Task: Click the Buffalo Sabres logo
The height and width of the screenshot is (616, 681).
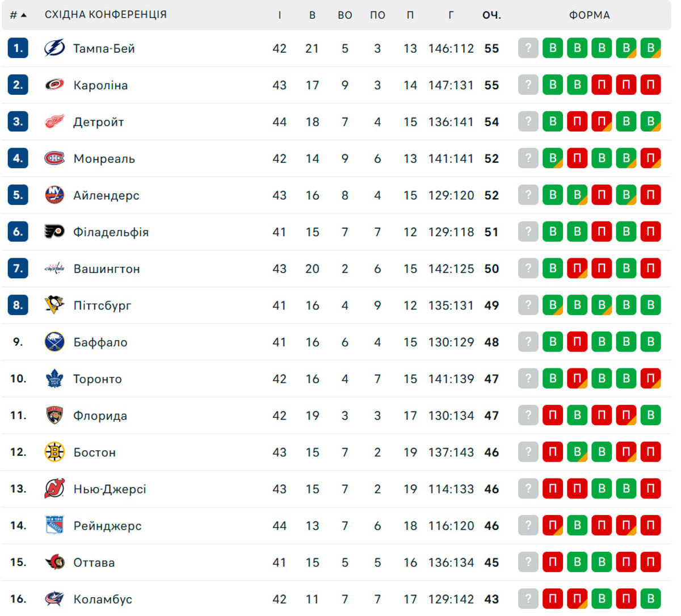Action: (54, 342)
